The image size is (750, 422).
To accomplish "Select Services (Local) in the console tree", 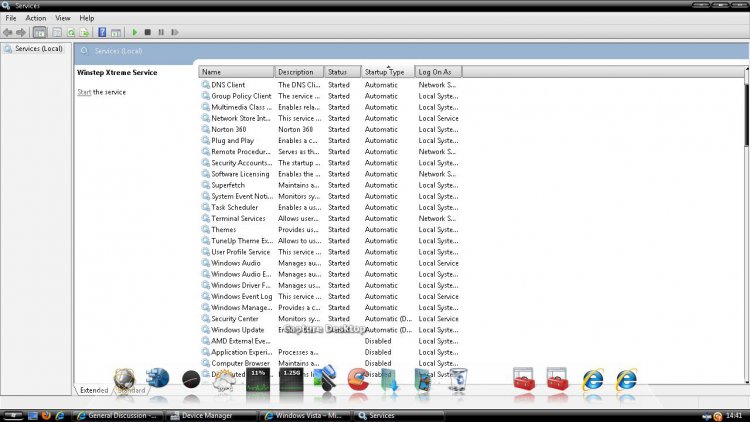I will click(33, 49).
